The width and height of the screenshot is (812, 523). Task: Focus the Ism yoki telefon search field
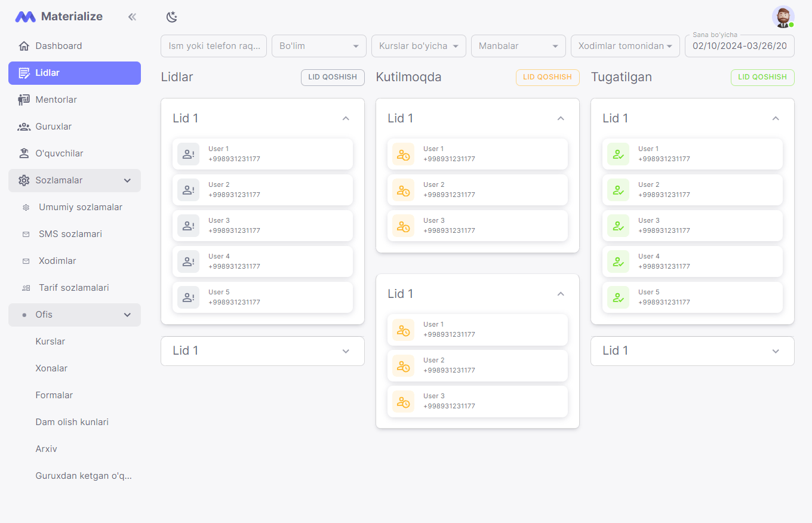(214, 46)
